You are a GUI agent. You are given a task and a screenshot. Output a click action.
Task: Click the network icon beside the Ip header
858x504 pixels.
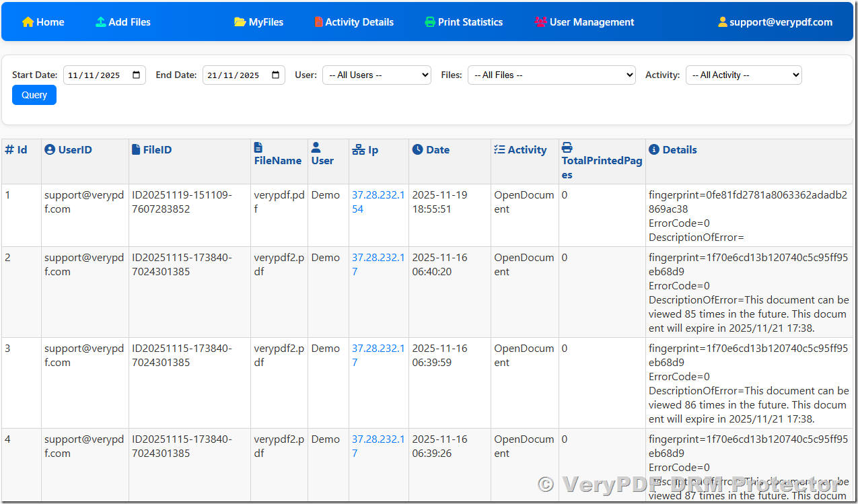tap(358, 149)
